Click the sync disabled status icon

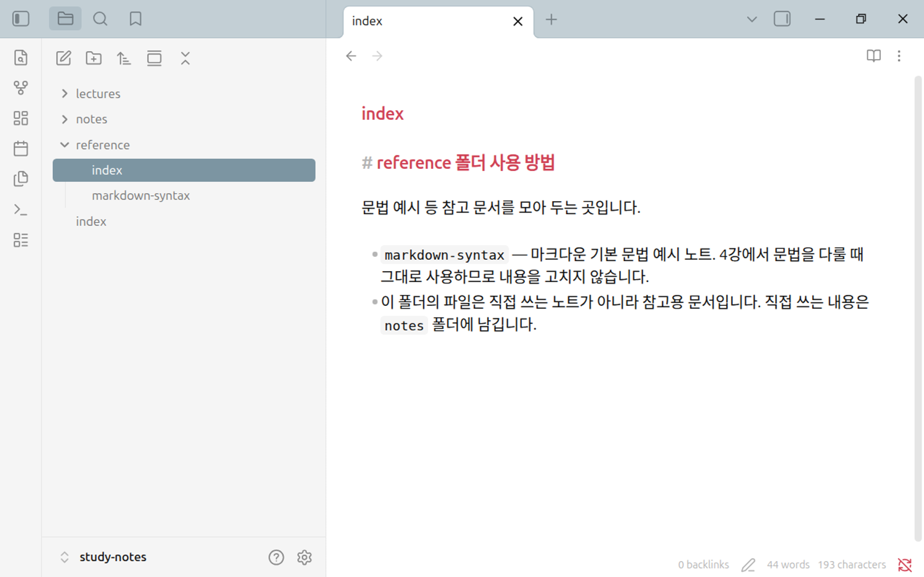pyautogui.click(x=905, y=564)
